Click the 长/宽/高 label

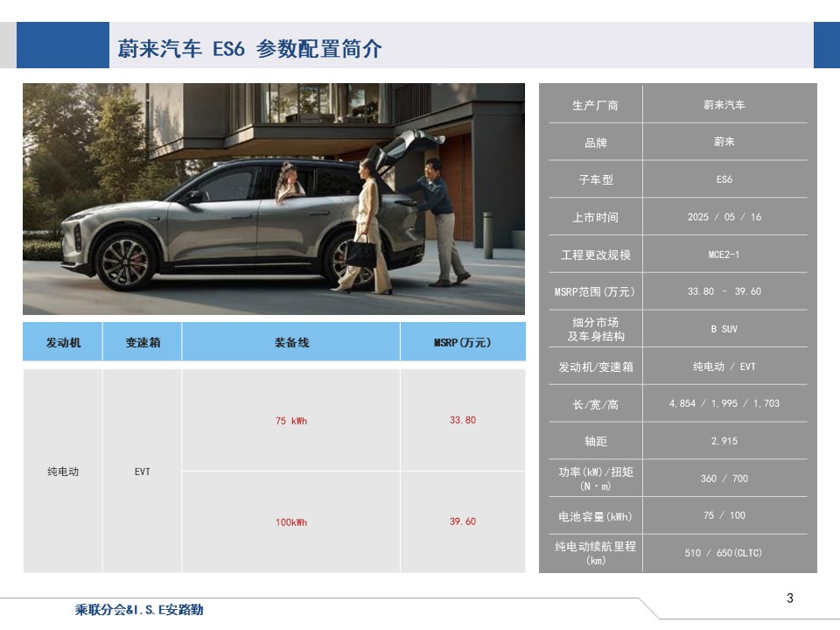595,404
